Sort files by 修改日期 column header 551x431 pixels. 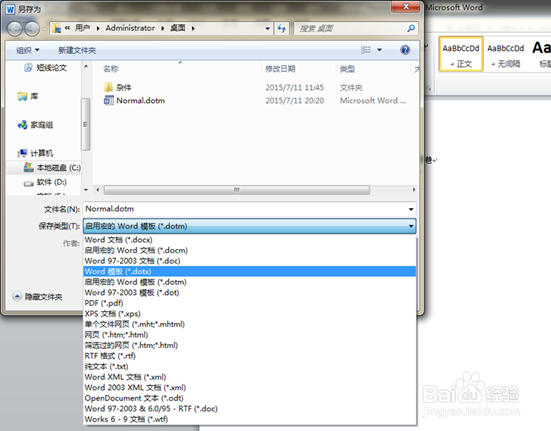pyautogui.click(x=298, y=69)
